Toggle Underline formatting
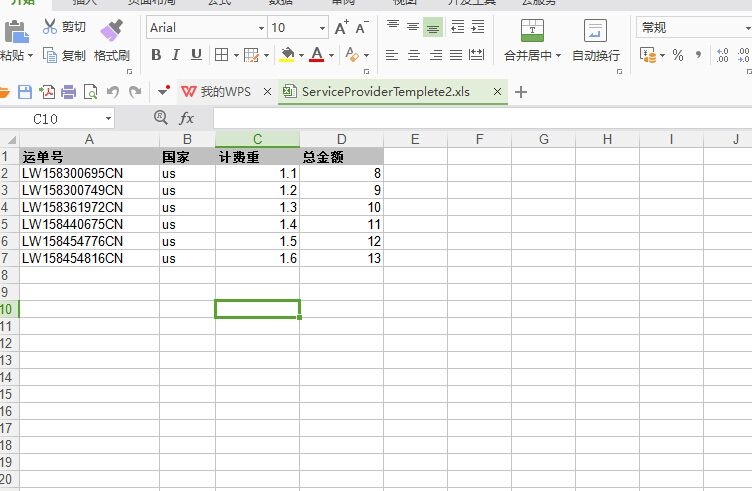The width and height of the screenshot is (752, 491). click(x=196, y=55)
